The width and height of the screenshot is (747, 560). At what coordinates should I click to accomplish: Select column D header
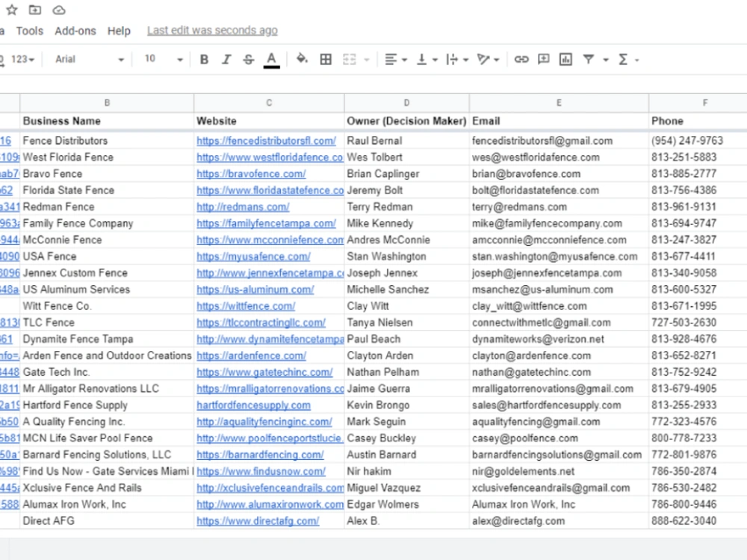click(406, 103)
